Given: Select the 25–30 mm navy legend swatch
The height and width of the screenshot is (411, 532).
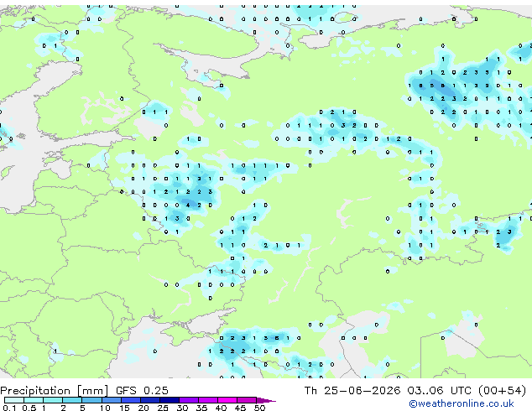Looking at the screenshot, I should (169, 400).
